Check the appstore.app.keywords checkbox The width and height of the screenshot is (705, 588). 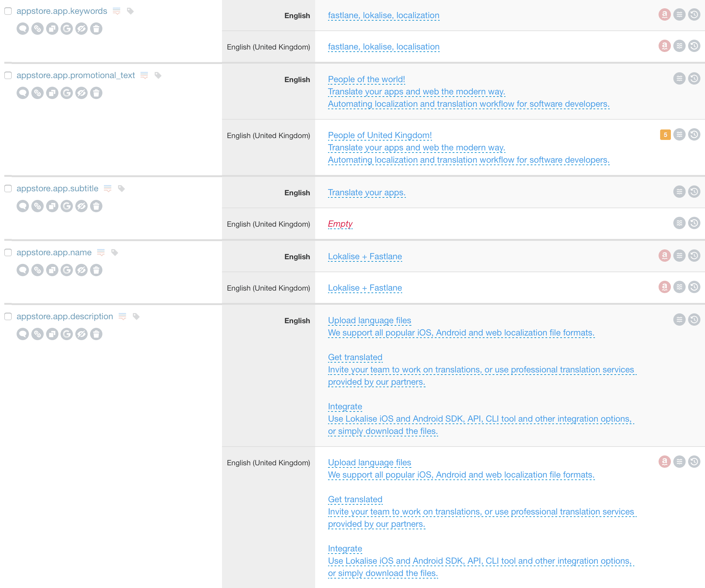8,11
